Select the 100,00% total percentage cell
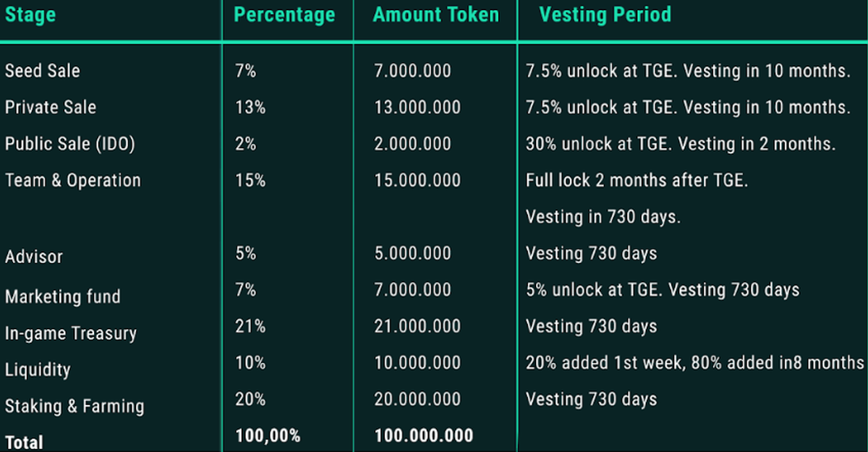868x452 pixels. 268,435
